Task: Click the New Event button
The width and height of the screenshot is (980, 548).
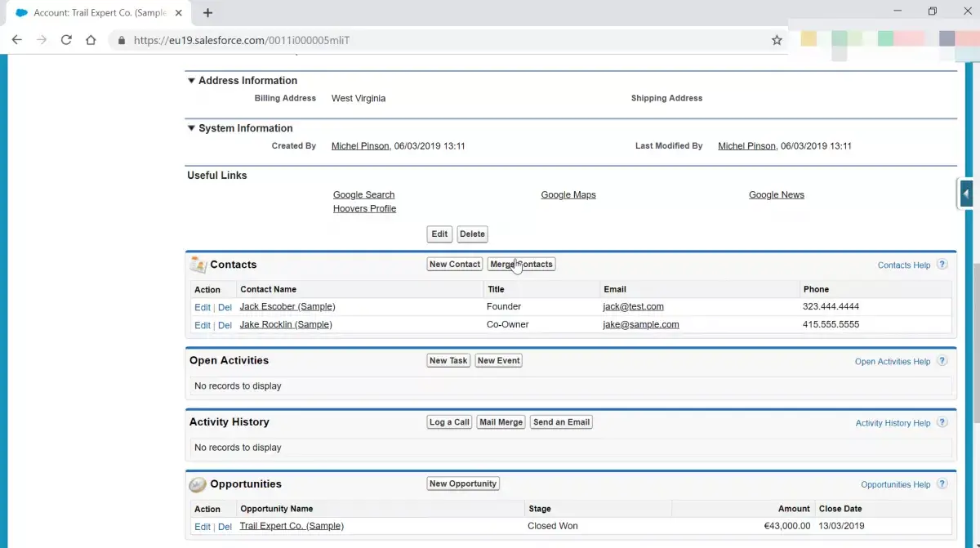Action: [x=499, y=360]
